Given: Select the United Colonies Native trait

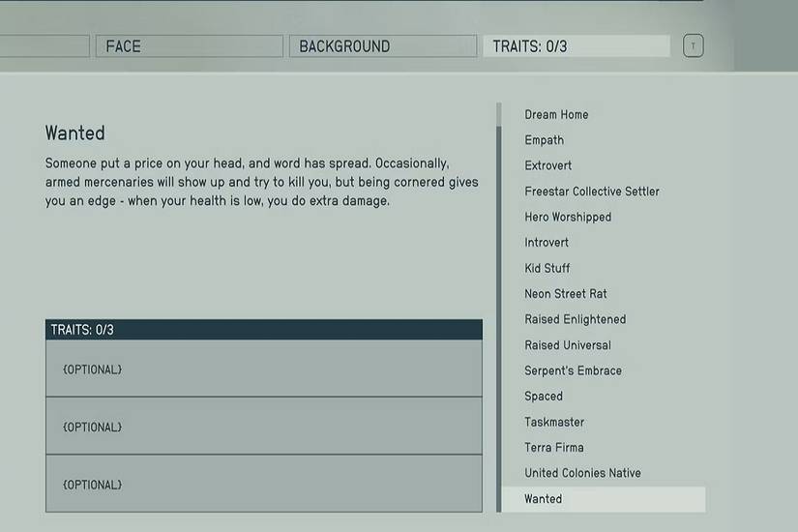Looking at the screenshot, I should (x=582, y=473).
